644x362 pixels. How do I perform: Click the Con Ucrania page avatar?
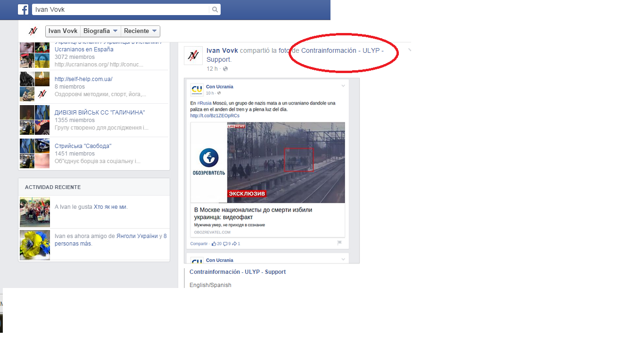click(x=197, y=89)
